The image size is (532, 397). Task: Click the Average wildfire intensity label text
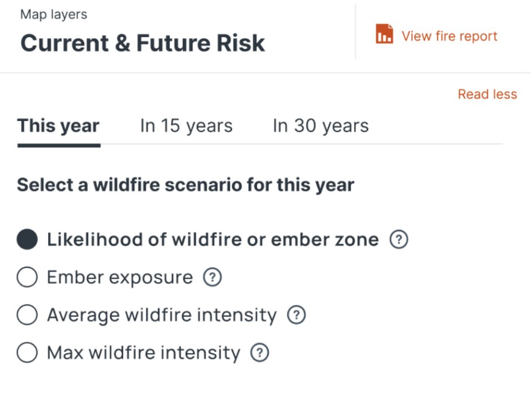162,315
